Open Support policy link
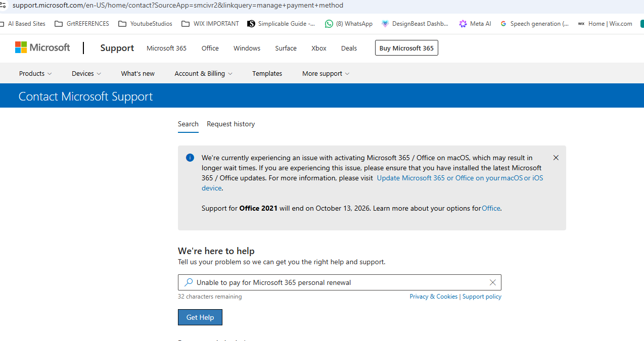This screenshot has width=644, height=341. 482,297
